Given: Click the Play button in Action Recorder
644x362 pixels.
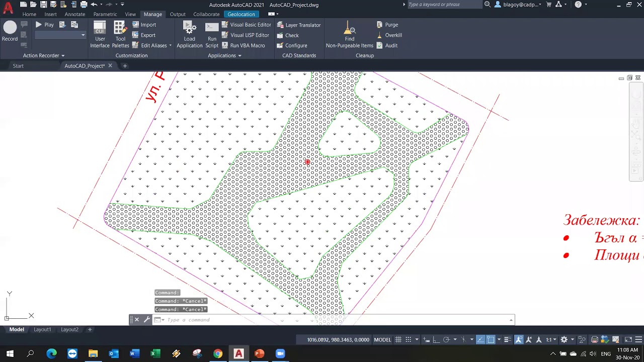Looking at the screenshot, I should point(44,24).
